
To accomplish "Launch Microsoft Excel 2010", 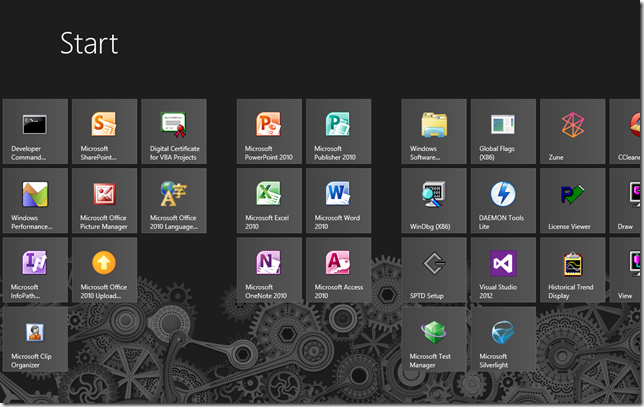I will [x=269, y=201].
